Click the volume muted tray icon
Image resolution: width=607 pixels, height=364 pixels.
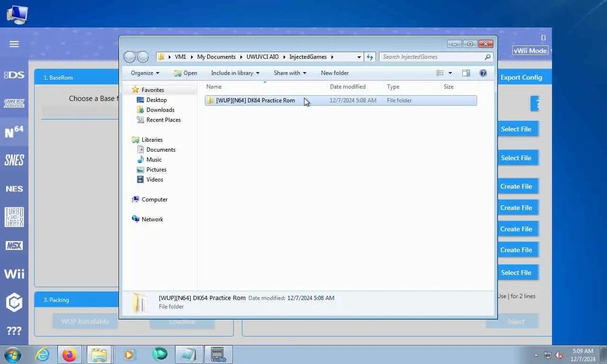[559, 355]
